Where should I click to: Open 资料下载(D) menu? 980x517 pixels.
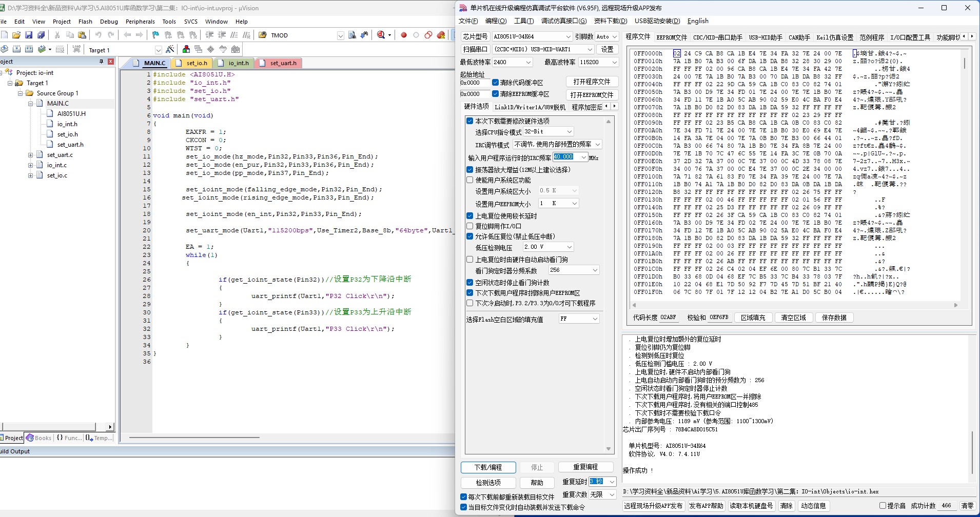point(611,21)
